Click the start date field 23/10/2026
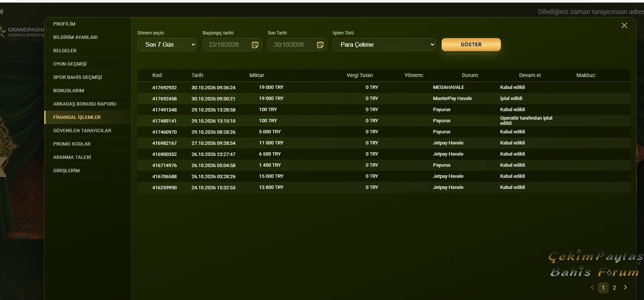The width and height of the screenshot is (644, 300). pyautogui.click(x=232, y=45)
